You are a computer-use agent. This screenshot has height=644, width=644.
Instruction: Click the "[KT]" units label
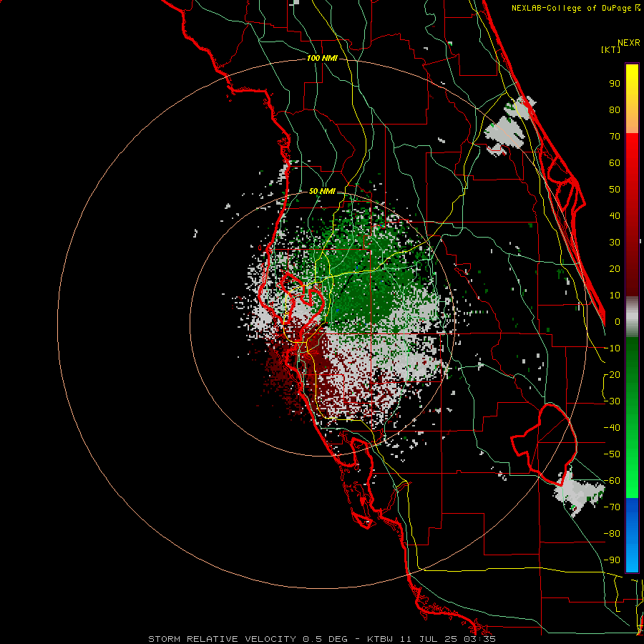pyautogui.click(x=611, y=49)
